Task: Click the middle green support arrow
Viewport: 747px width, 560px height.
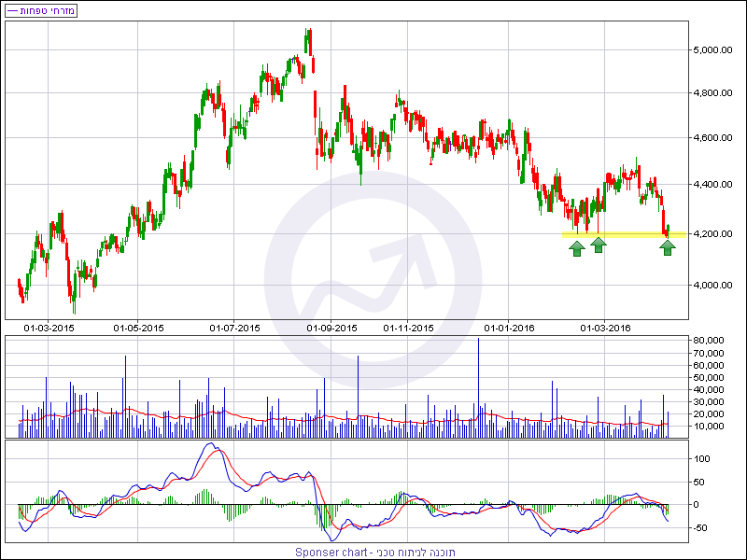Action: point(599,245)
